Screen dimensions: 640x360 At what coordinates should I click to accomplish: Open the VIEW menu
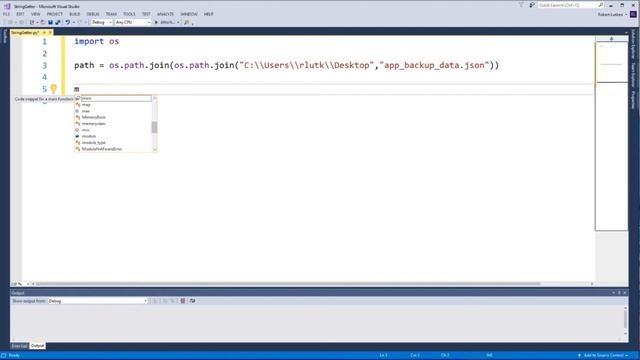(x=36, y=14)
